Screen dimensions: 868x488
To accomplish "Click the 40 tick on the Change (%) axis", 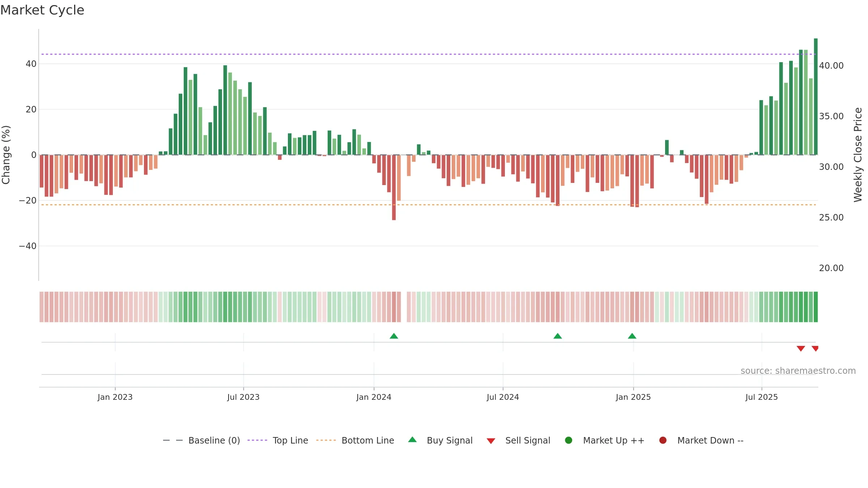I will pyautogui.click(x=31, y=64).
